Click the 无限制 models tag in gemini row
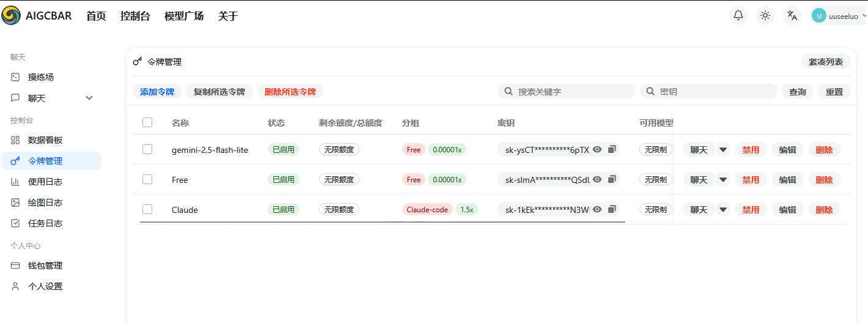 (656, 149)
